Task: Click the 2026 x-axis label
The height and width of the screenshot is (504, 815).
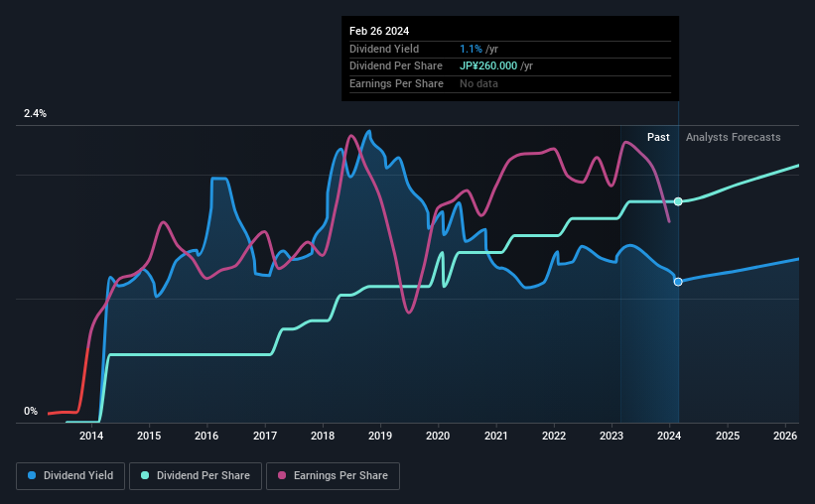Action: (x=785, y=436)
